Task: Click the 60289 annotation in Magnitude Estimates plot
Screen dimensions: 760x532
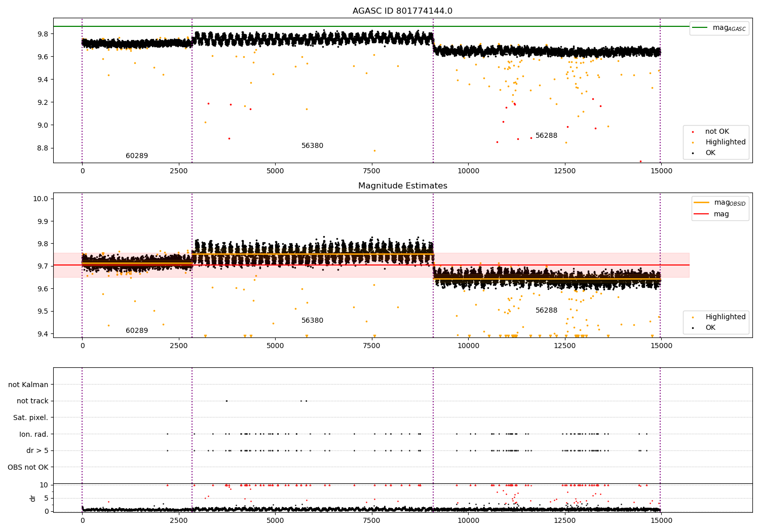Action: coord(137,331)
